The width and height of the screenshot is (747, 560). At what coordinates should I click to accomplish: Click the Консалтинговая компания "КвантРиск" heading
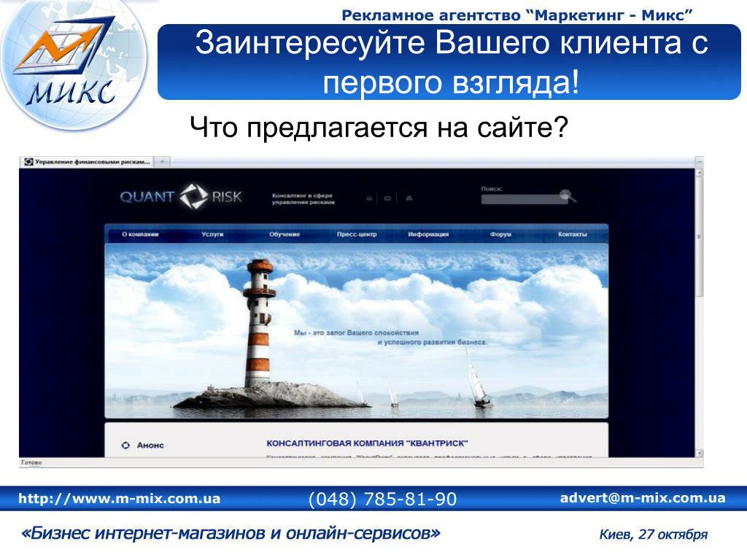pyautogui.click(x=367, y=443)
